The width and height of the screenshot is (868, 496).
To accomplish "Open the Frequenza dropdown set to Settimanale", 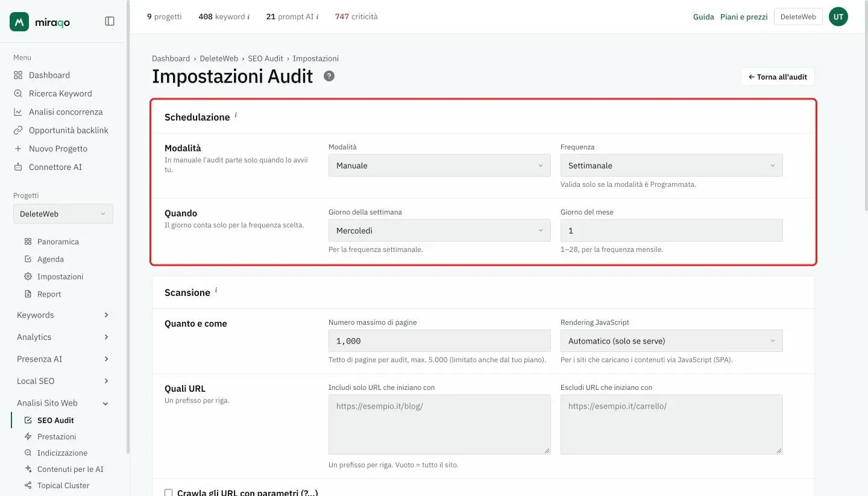I will tap(671, 166).
